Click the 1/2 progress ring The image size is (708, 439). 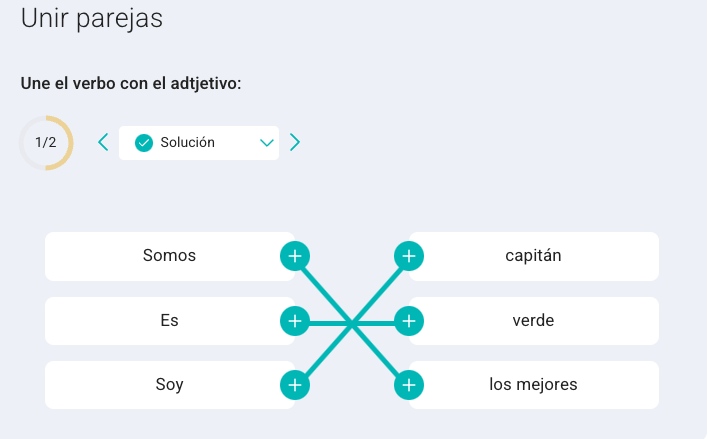click(46, 143)
